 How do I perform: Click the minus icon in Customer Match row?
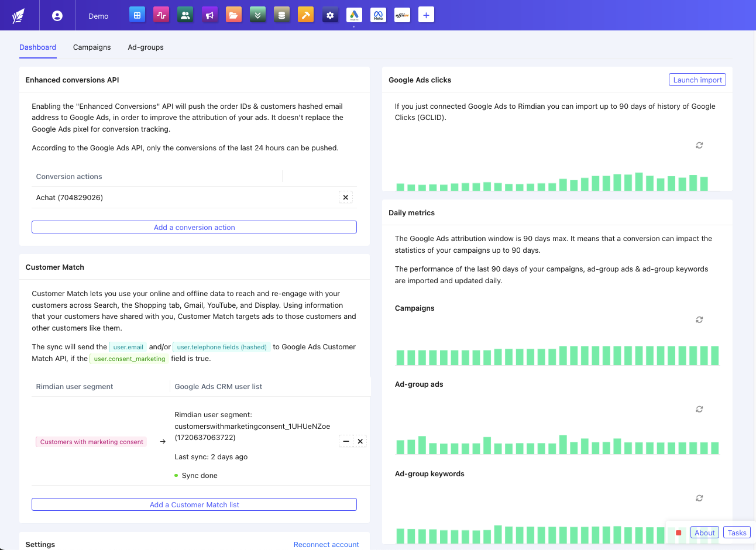tap(346, 441)
